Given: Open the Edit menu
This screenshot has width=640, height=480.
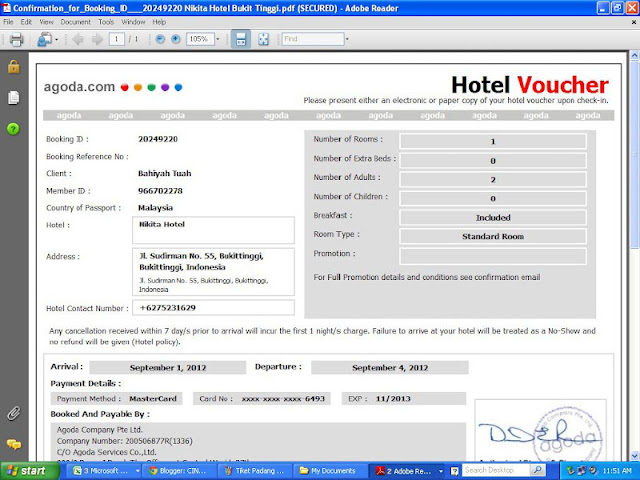Looking at the screenshot, I should pyautogui.click(x=26, y=22).
